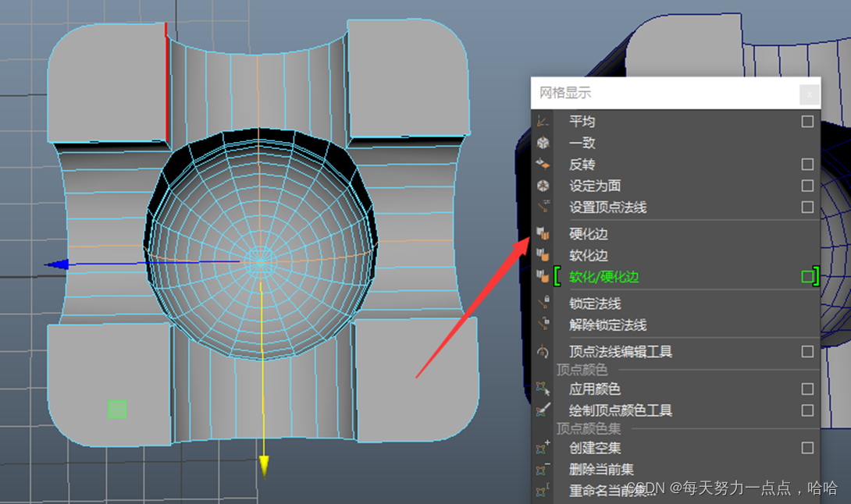Viewport: 851px width, 504px height.
Task: Click the 反转 (Reverse) normals icon
Action: click(543, 165)
